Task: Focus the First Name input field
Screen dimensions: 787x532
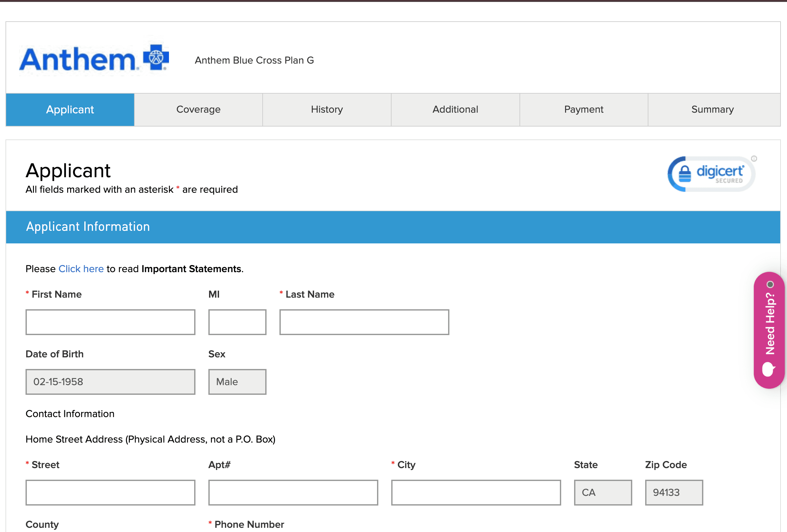Action: click(110, 322)
